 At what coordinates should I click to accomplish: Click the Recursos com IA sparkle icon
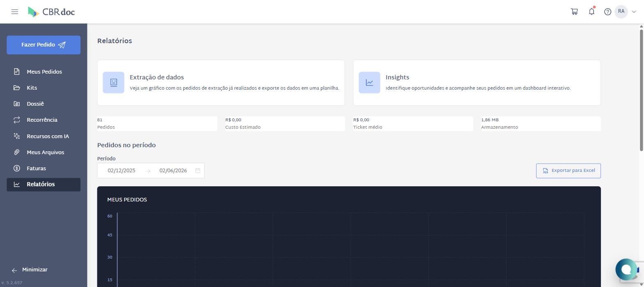tap(16, 136)
